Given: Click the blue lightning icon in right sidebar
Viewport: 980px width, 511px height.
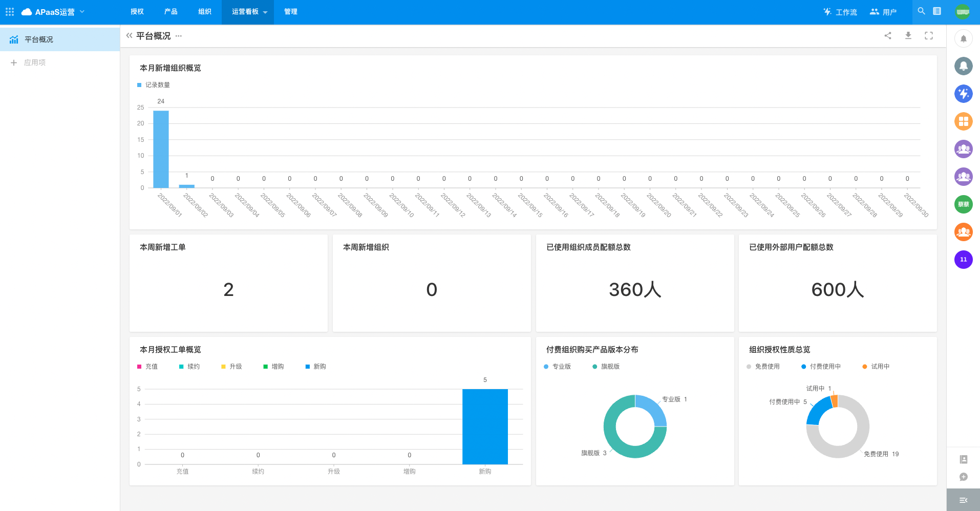Looking at the screenshot, I should [x=963, y=94].
